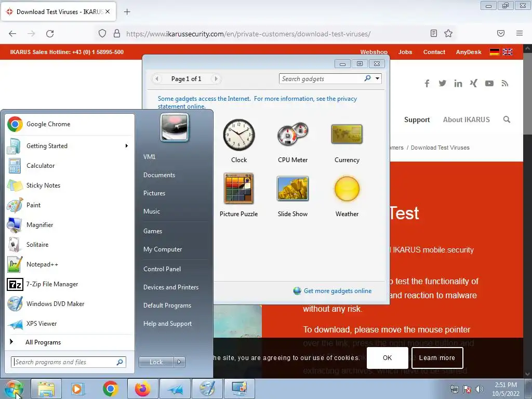
Task: Go to next gadget page arrow
Action: point(216,79)
